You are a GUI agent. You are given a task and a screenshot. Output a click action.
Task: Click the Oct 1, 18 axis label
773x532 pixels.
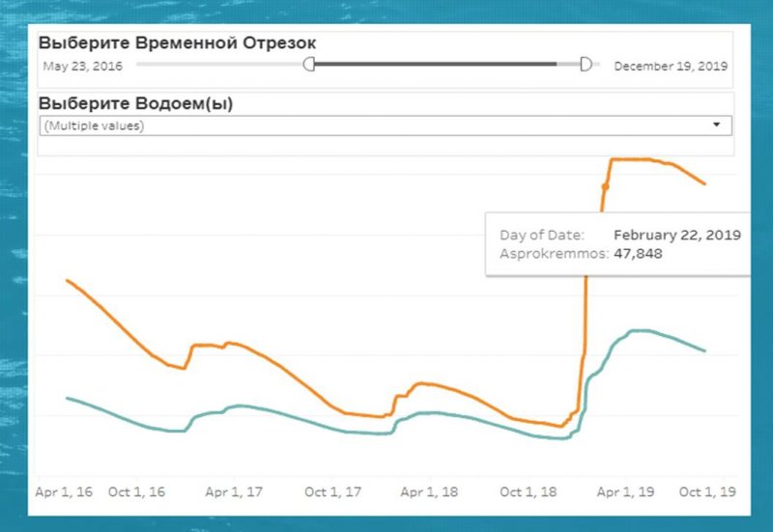click(528, 491)
